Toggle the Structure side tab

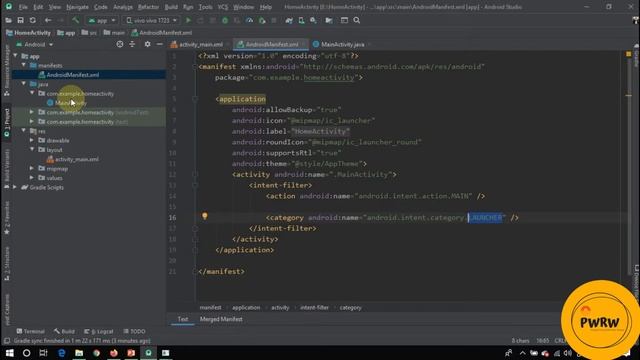click(7, 264)
